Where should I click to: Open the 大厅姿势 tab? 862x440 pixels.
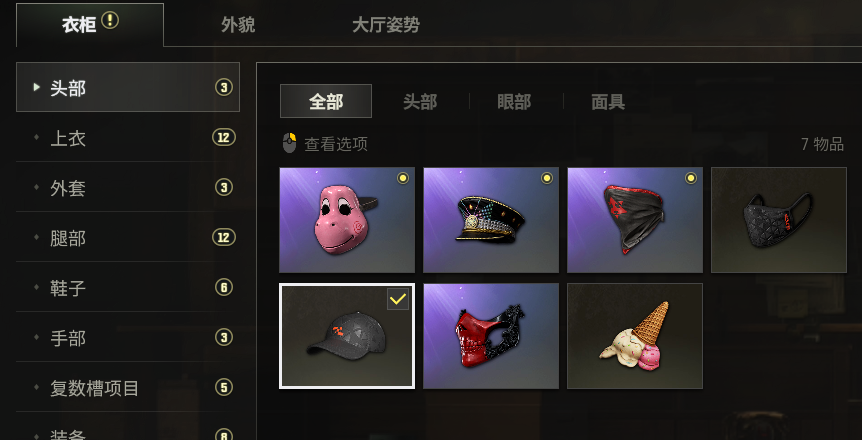pyautogui.click(x=386, y=25)
